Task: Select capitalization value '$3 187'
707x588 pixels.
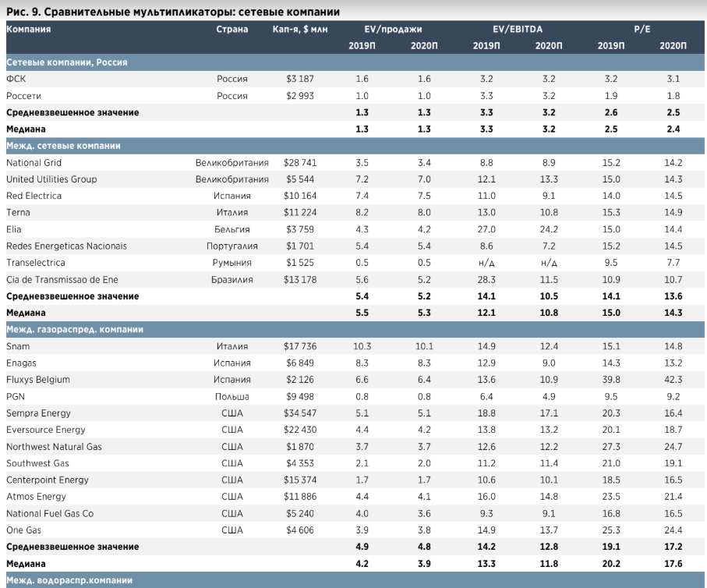Action: point(300,79)
